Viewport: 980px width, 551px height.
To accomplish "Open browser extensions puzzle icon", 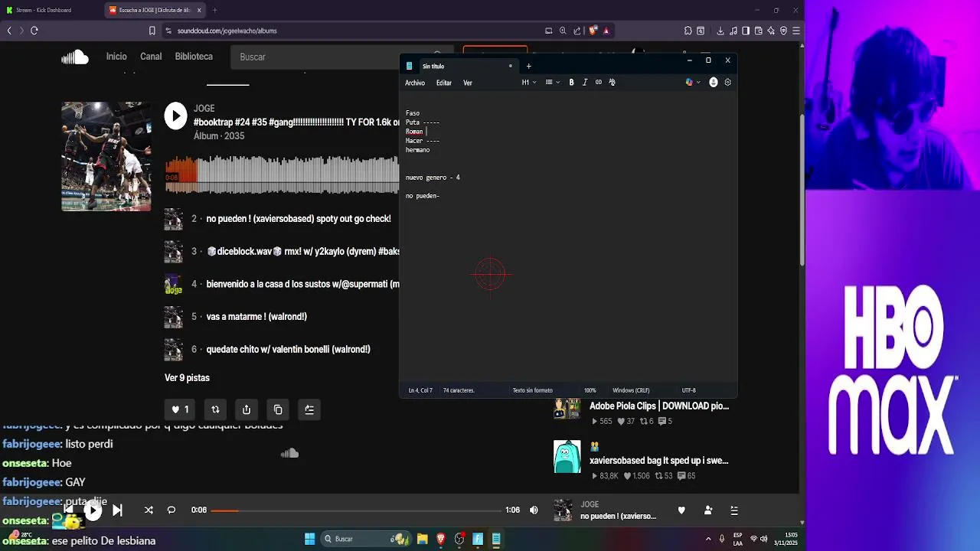I will click(x=688, y=31).
